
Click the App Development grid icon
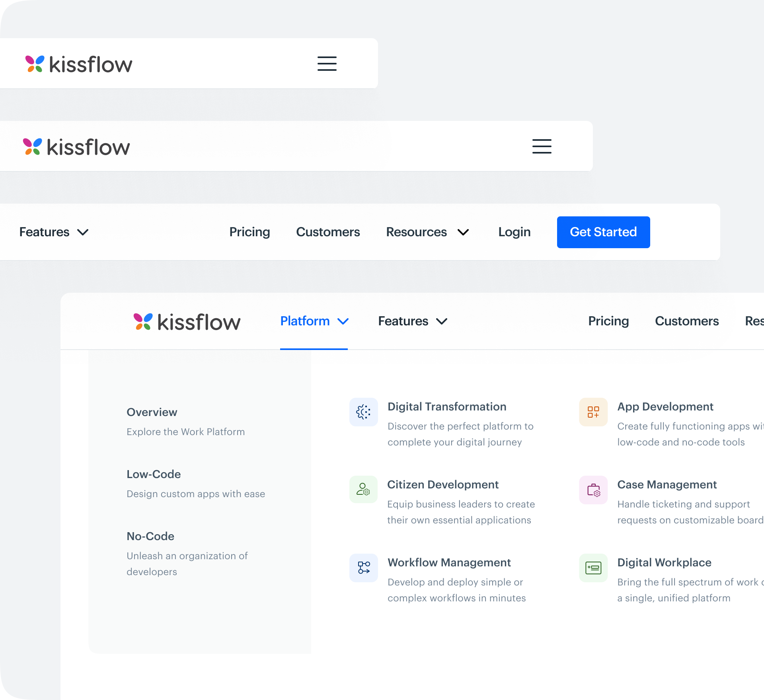click(593, 412)
